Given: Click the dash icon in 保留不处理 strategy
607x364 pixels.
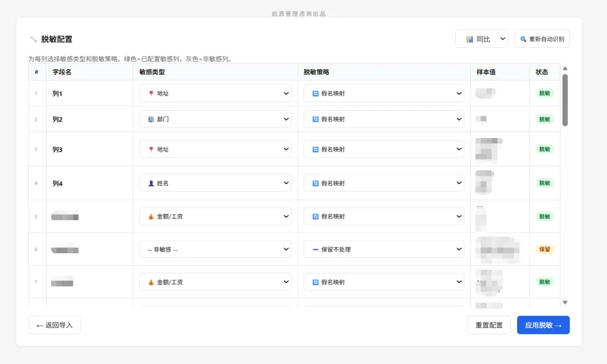Looking at the screenshot, I should (x=315, y=249).
